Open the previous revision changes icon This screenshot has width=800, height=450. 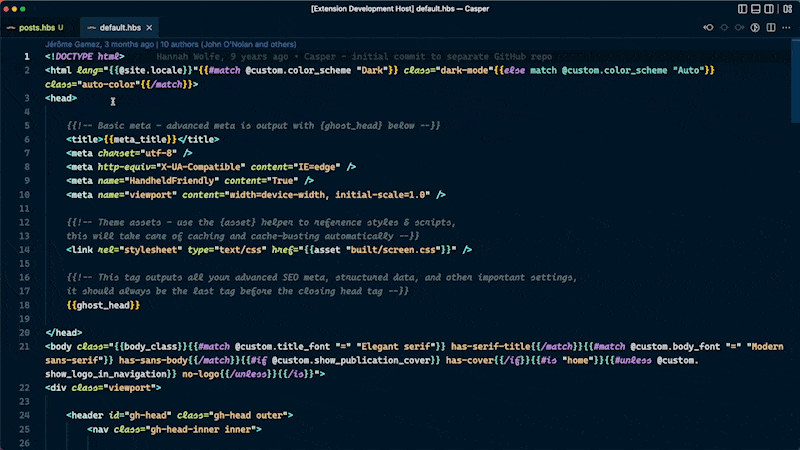click(x=708, y=28)
